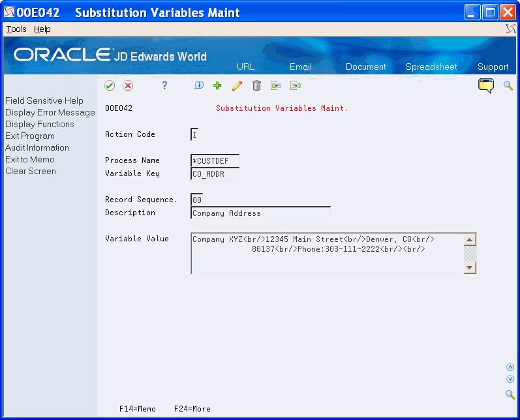The width and height of the screenshot is (520, 420).
Task: Click the red X cancel icon
Action: coord(128,85)
